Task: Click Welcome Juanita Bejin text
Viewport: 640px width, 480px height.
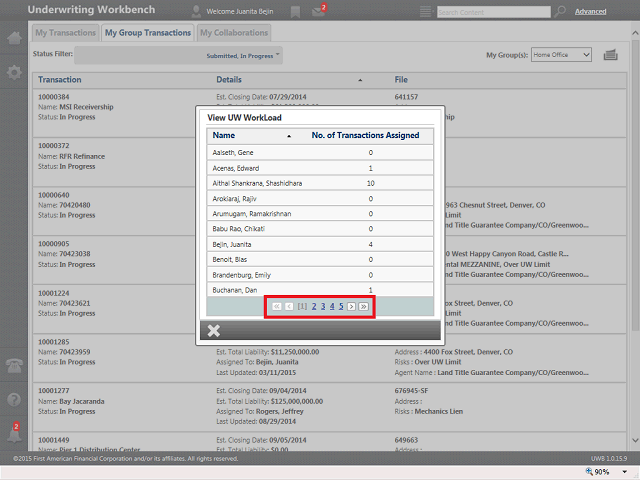Action: pos(240,11)
